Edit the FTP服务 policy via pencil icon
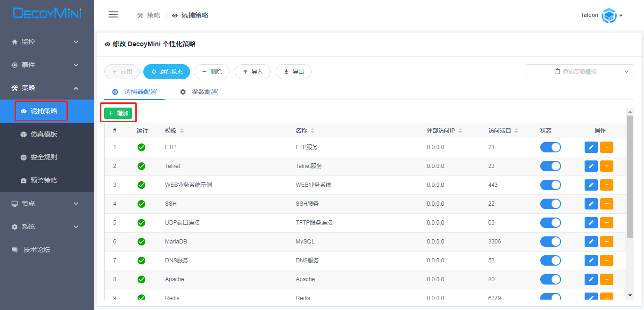This screenshot has height=310, width=644. 591,147
